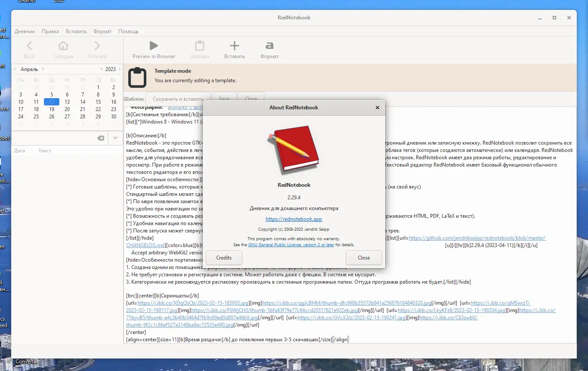Clear the search field with the X icon

(x=100, y=138)
